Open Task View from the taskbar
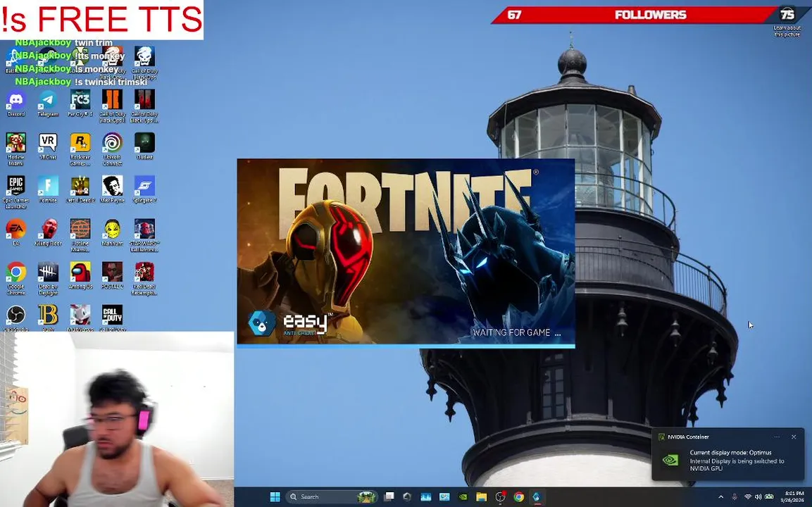This screenshot has height=507, width=812. 389,496
